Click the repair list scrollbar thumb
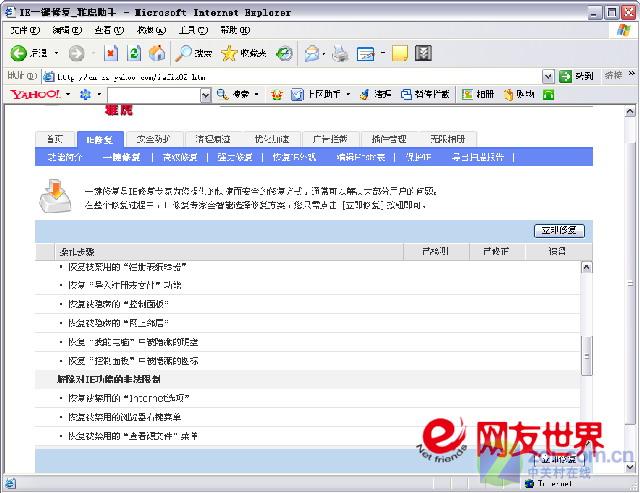 (x=587, y=356)
